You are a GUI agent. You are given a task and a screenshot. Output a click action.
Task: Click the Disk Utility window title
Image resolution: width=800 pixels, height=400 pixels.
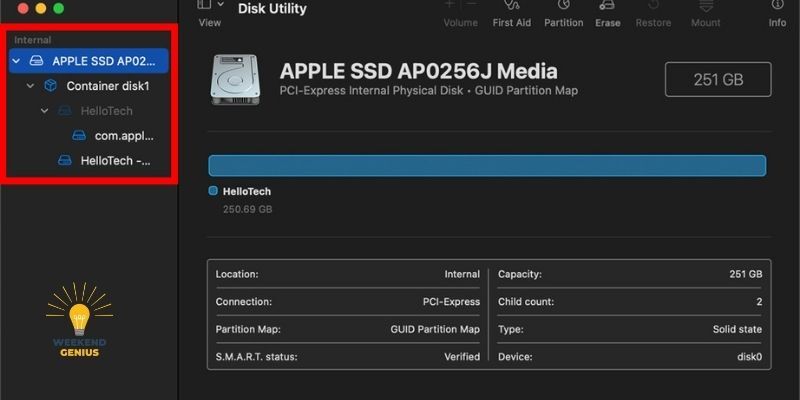coord(272,9)
